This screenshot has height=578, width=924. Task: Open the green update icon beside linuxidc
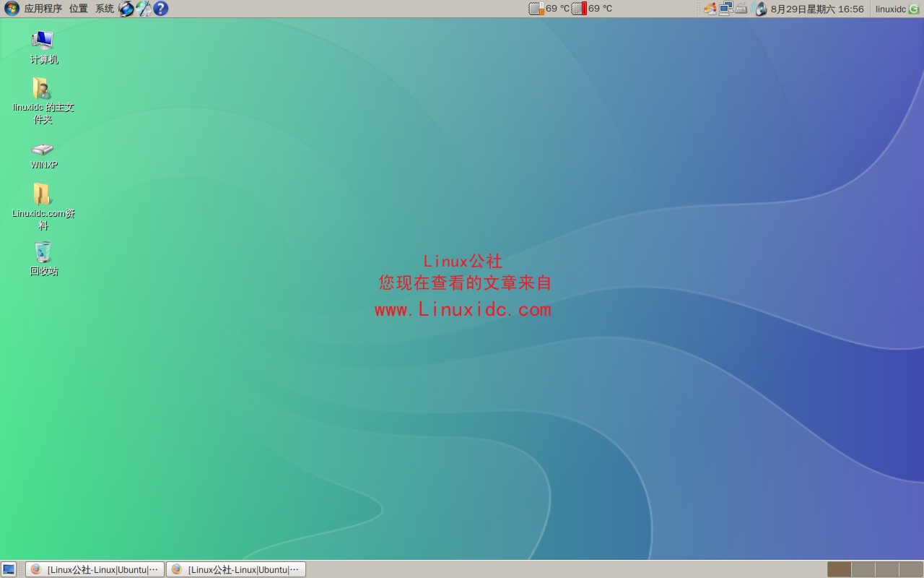click(914, 9)
